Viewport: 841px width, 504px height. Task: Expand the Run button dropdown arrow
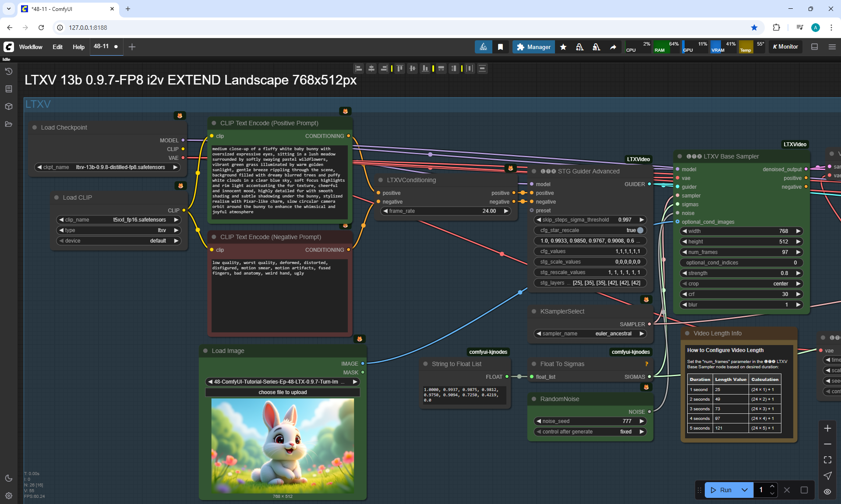coord(745,490)
